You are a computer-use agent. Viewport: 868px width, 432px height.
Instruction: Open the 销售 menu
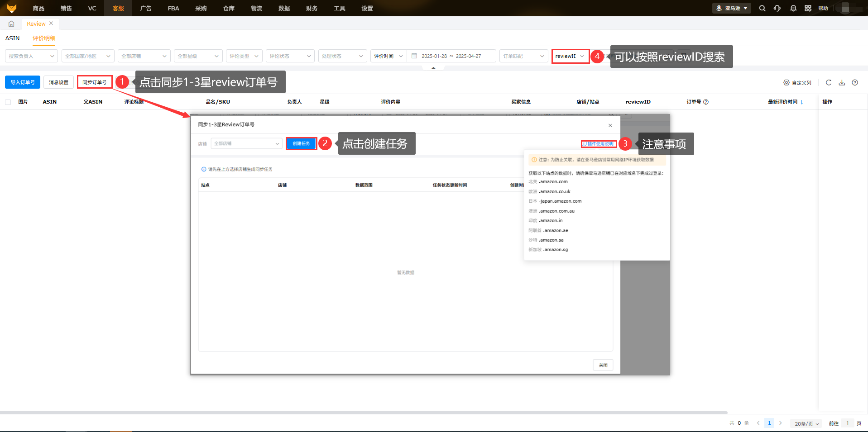[x=66, y=8]
